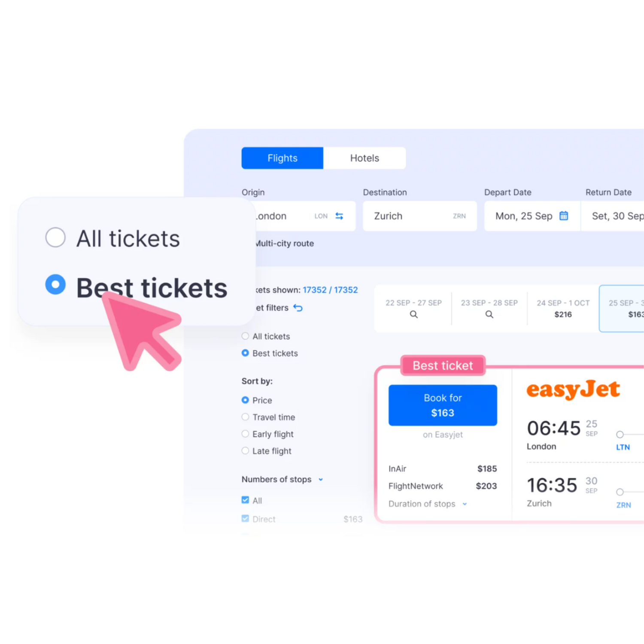Image resolution: width=644 pixels, height=644 pixels.
Task: Sort results by Early flight
Action: (245, 434)
